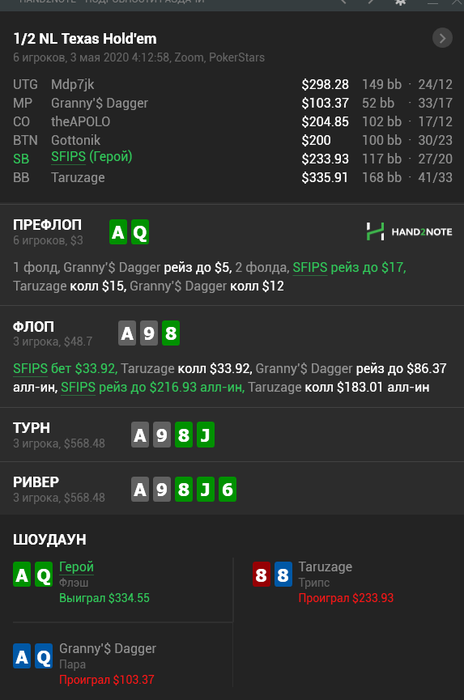464x700 pixels.
Task: Click the 6 card on the river row
Action: 227,489
